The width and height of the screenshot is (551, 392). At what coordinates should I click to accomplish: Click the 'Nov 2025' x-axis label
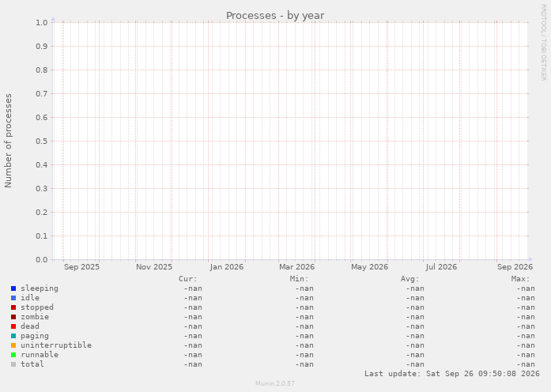pos(154,267)
